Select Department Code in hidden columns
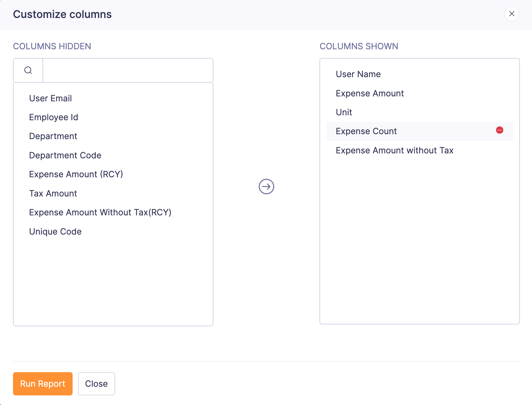This screenshot has width=532, height=405. pos(65,155)
